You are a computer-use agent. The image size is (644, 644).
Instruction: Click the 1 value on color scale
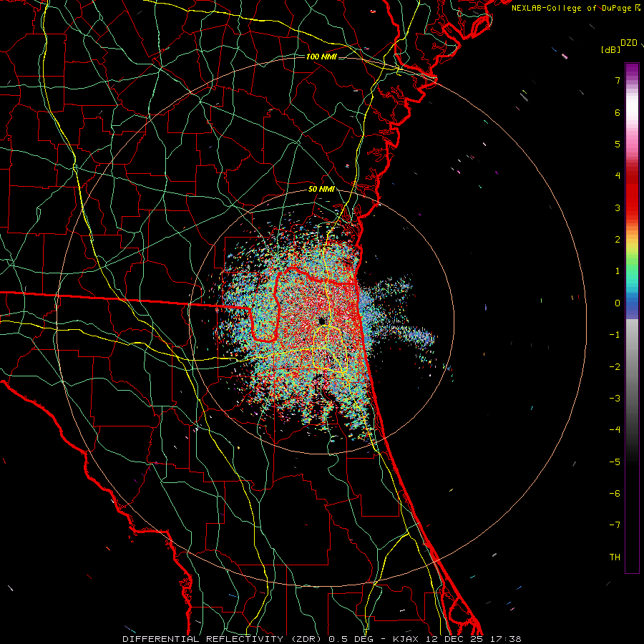(x=618, y=271)
